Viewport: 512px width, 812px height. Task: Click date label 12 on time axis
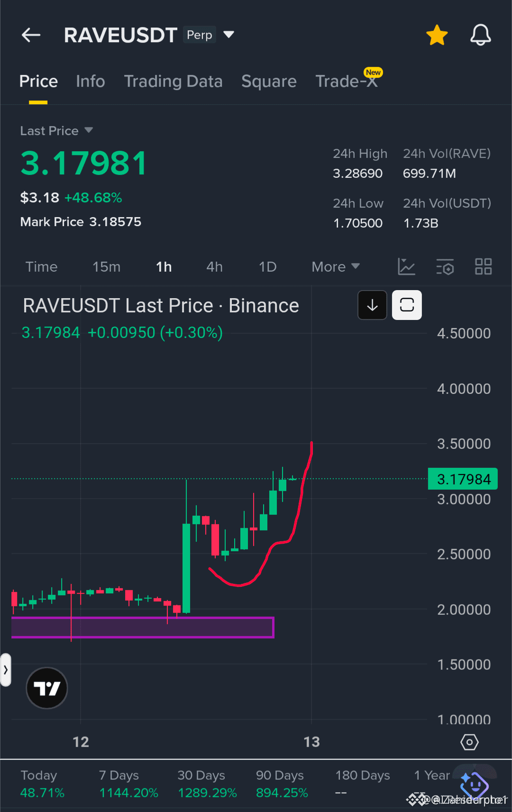point(81,742)
